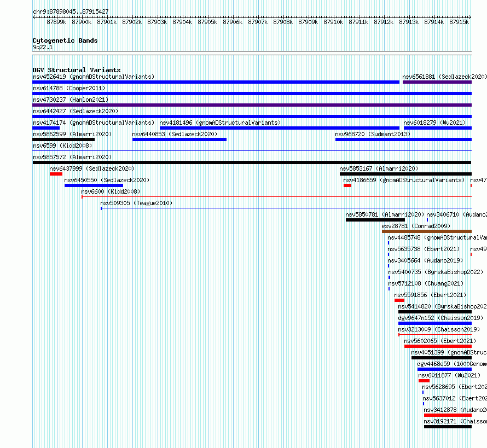Click dgv9647n152 Chaisson2019 label
The image size is (487, 448).
(x=440, y=318)
